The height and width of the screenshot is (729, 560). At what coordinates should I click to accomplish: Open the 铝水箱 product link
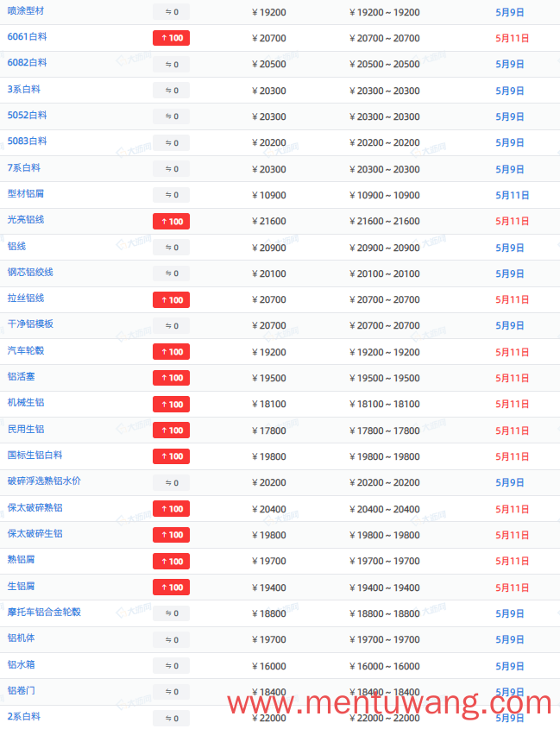[x=21, y=665]
